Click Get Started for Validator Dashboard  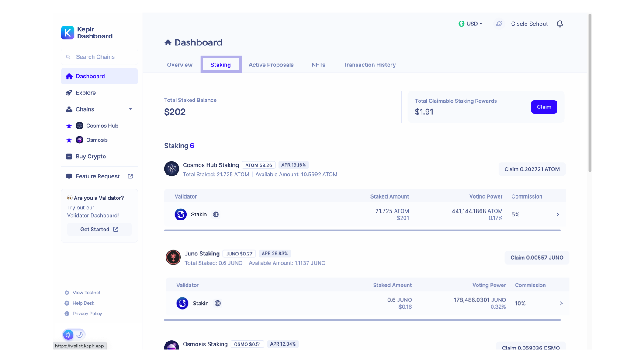coord(99,229)
